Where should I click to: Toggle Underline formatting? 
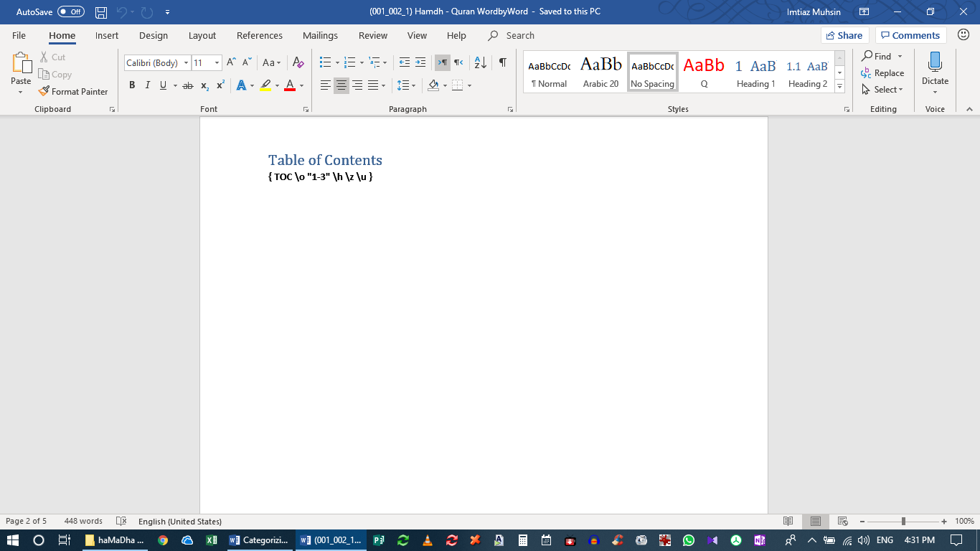pyautogui.click(x=163, y=85)
